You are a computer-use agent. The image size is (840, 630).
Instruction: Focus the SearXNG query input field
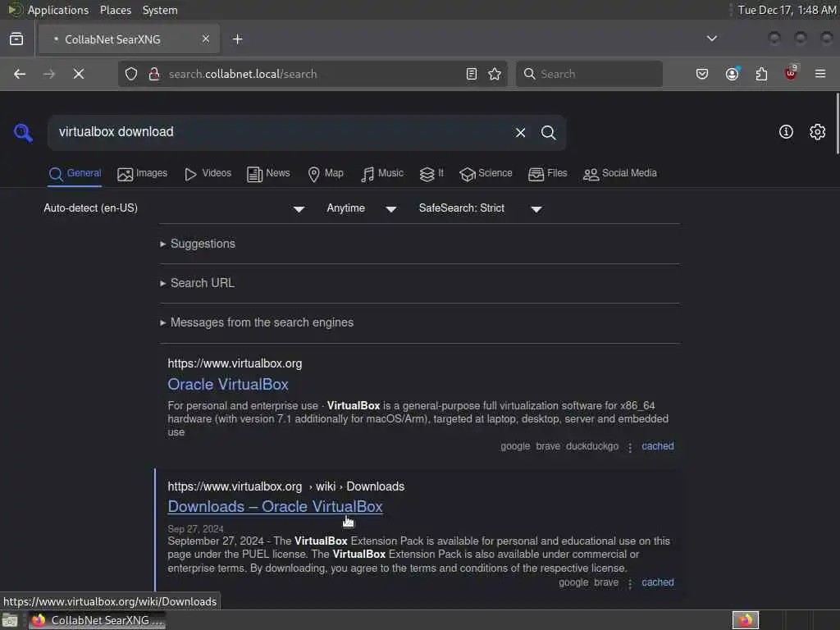point(281,132)
